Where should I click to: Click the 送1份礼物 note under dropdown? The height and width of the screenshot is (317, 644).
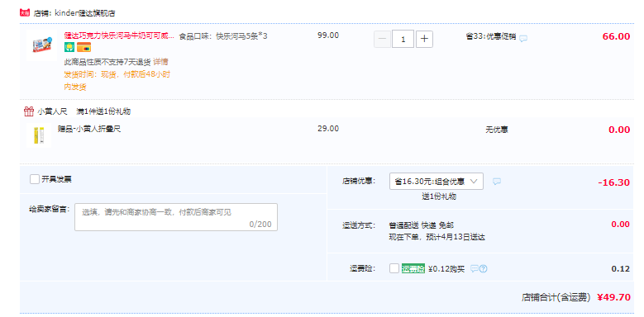(x=439, y=196)
